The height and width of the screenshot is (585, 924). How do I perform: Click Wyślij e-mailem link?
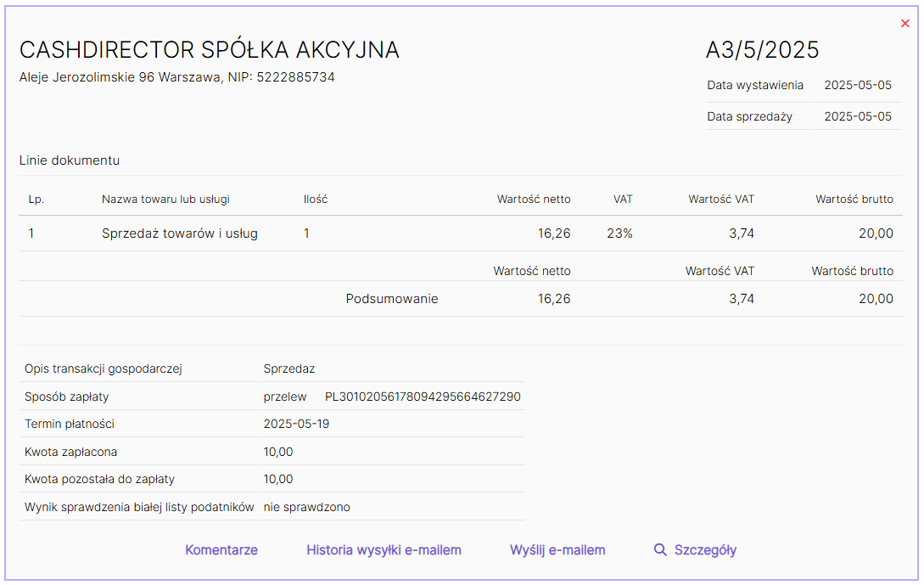(557, 549)
